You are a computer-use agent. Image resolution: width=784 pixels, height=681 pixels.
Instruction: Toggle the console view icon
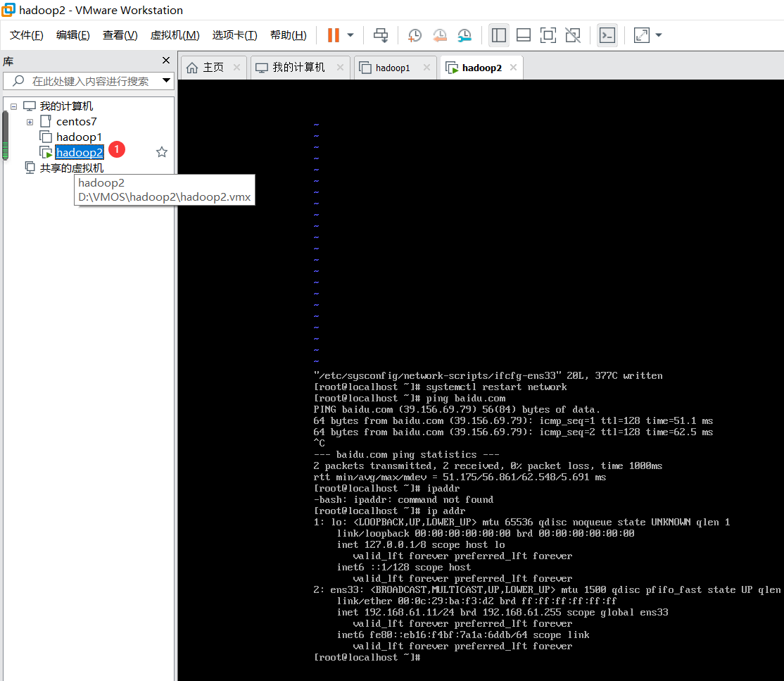coord(607,35)
